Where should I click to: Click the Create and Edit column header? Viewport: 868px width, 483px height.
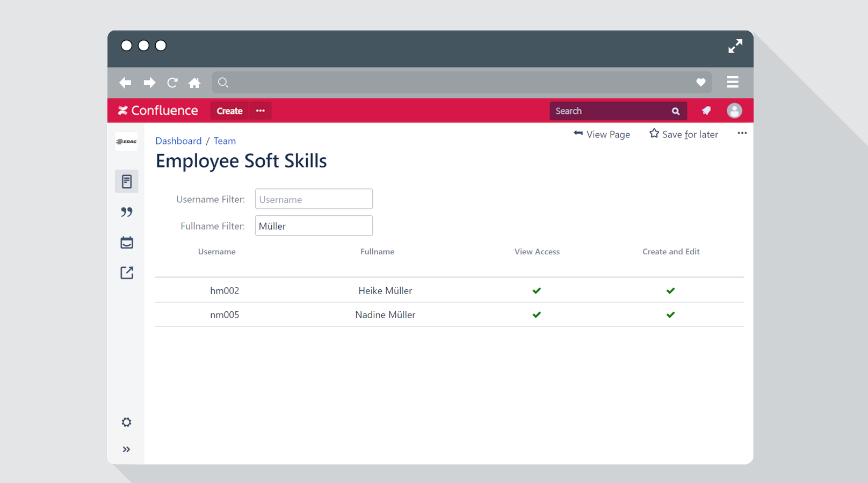(x=671, y=252)
